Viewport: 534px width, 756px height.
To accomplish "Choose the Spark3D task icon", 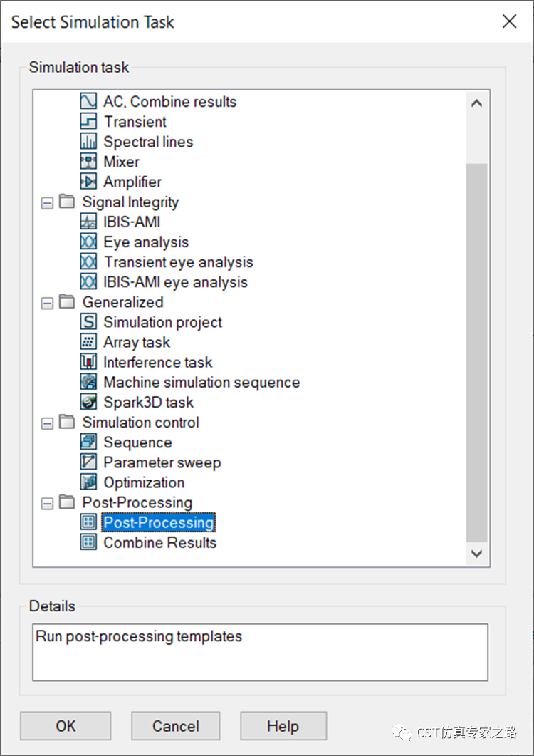I will tap(88, 402).
